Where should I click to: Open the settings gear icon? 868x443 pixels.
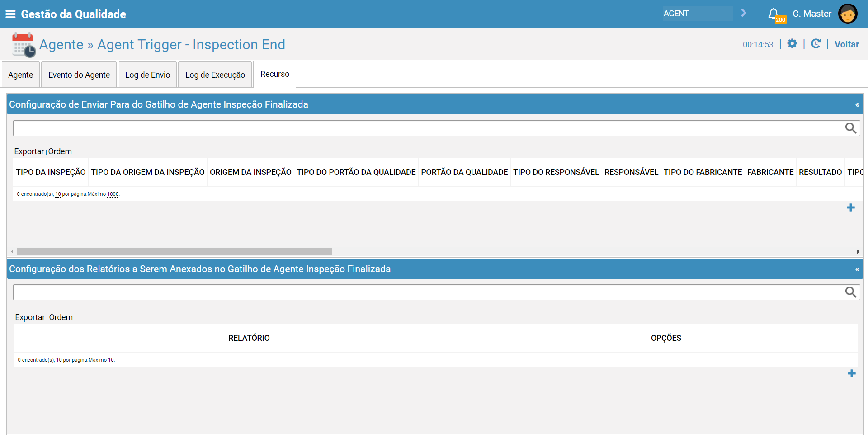point(792,44)
